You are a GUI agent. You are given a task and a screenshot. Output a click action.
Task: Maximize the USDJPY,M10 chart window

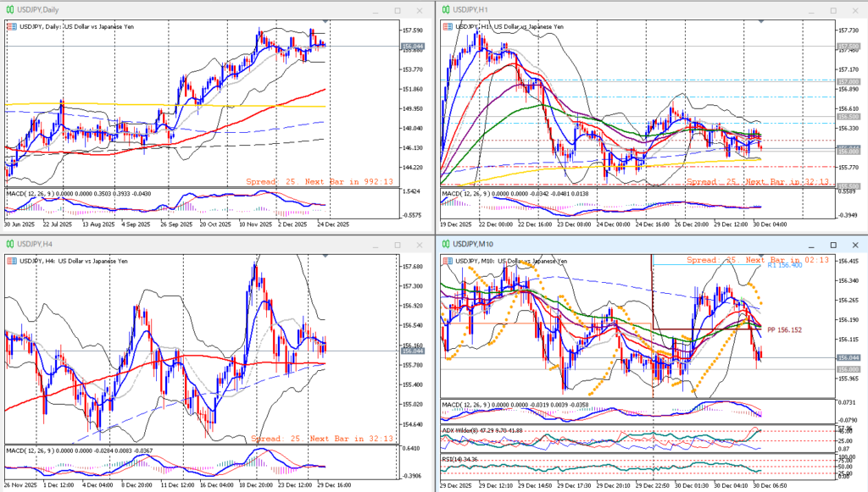[x=833, y=245]
